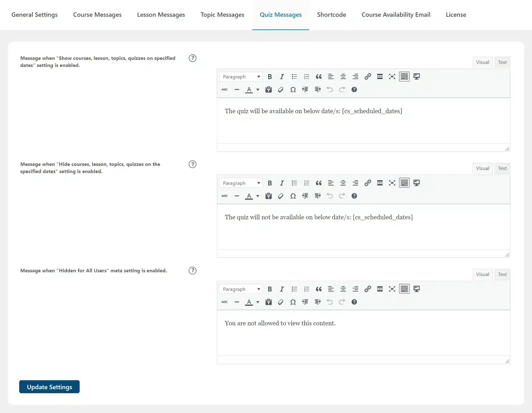This screenshot has width=532, height=413.
Task: Open the Paragraph style dropdown in first editor
Action: tap(241, 77)
